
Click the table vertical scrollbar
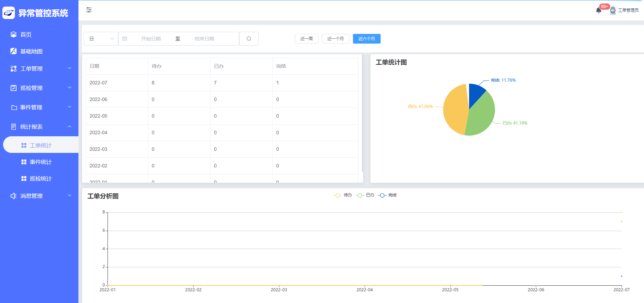(x=362, y=113)
